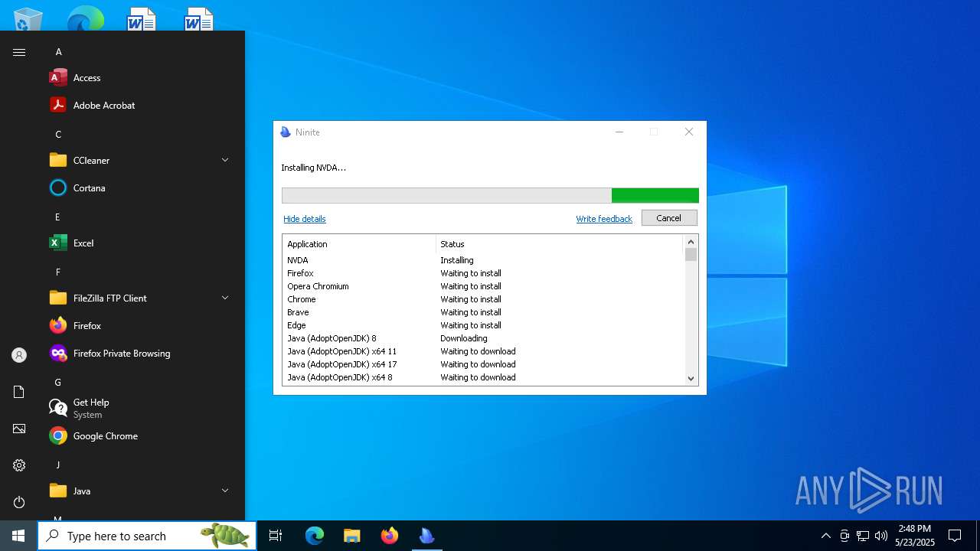
Task: Open Documents from the Start sidebar
Action: [x=19, y=392]
